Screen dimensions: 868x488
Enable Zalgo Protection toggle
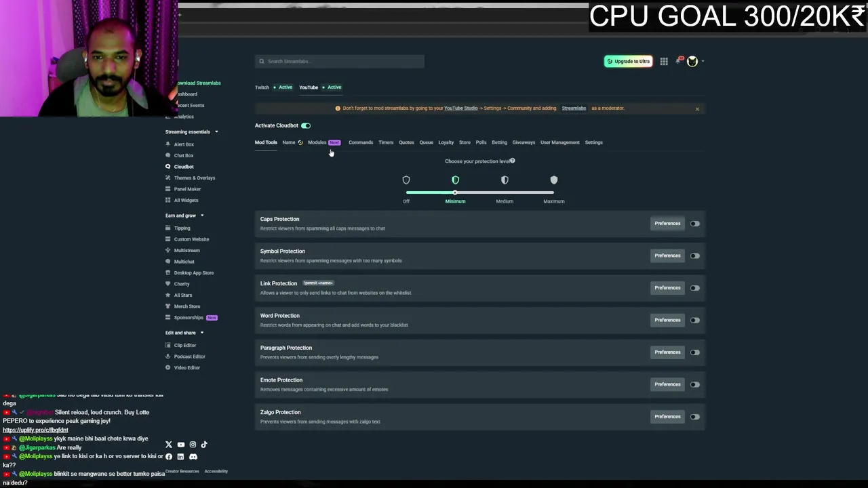coord(695,417)
